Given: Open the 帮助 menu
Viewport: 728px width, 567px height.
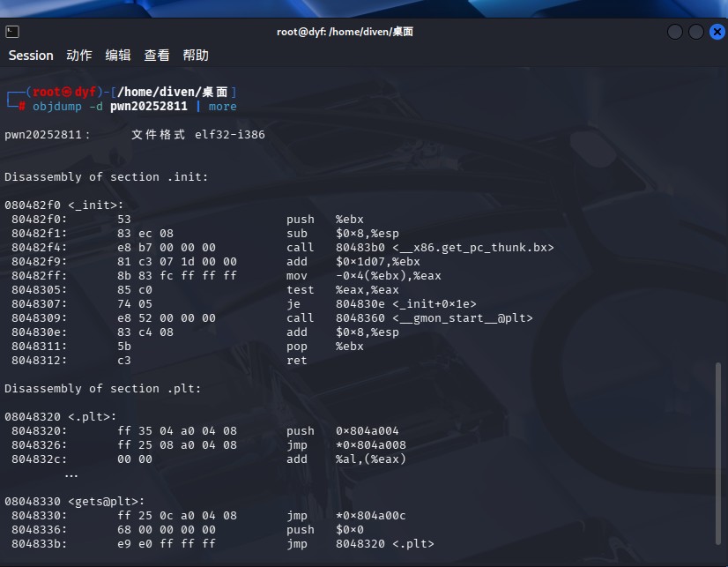Looking at the screenshot, I should pyautogui.click(x=196, y=56).
